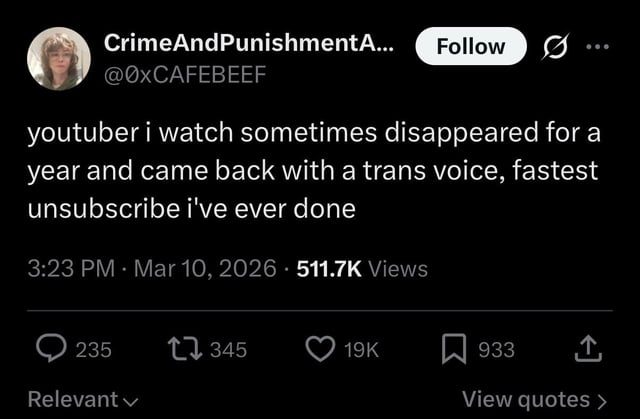Tap the 235 replies count
The width and height of the screenshot is (640, 419).
tap(93, 349)
